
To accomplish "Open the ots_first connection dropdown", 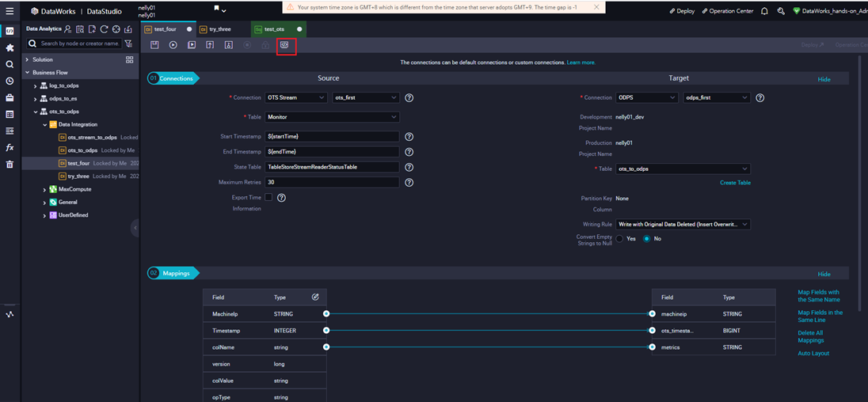I will [x=366, y=97].
